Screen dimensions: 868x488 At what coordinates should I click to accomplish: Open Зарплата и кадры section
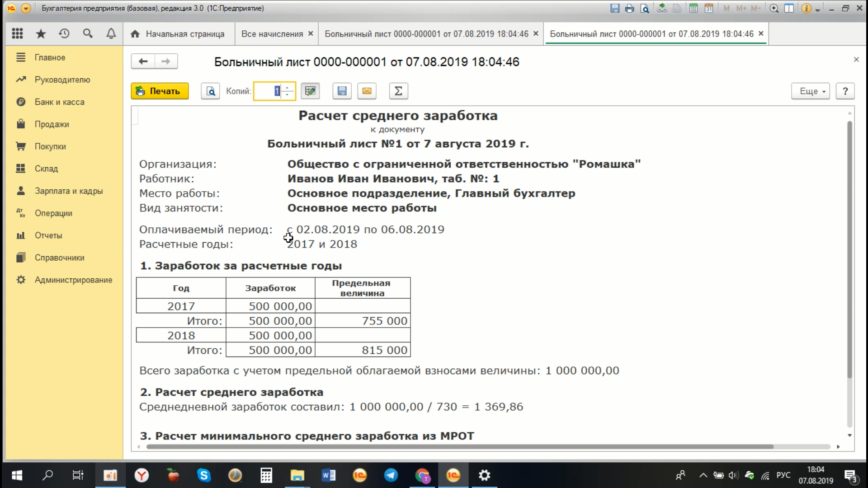[69, 191]
